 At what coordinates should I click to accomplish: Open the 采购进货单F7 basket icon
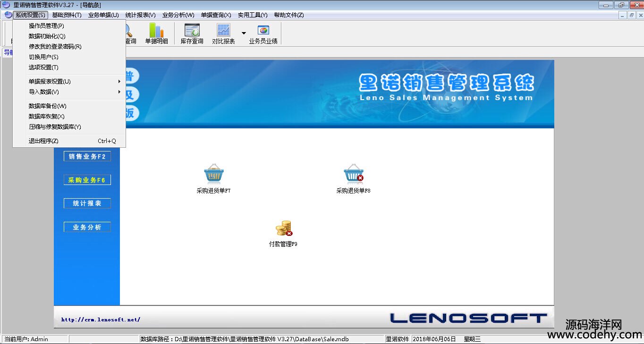[214, 175]
